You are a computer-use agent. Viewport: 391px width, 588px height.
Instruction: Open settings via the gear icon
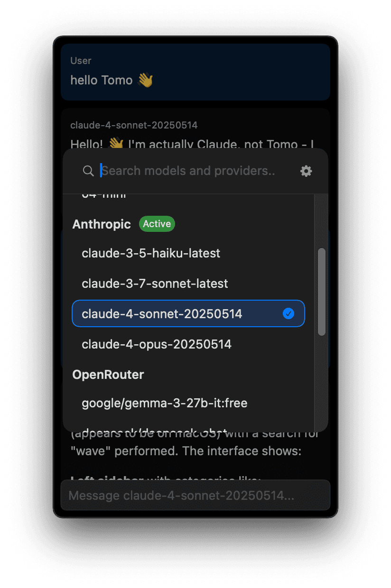click(x=307, y=171)
